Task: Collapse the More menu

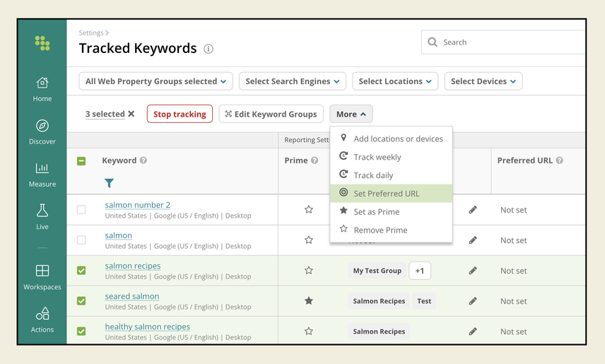Action: pyautogui.click(x=351, y=115)
